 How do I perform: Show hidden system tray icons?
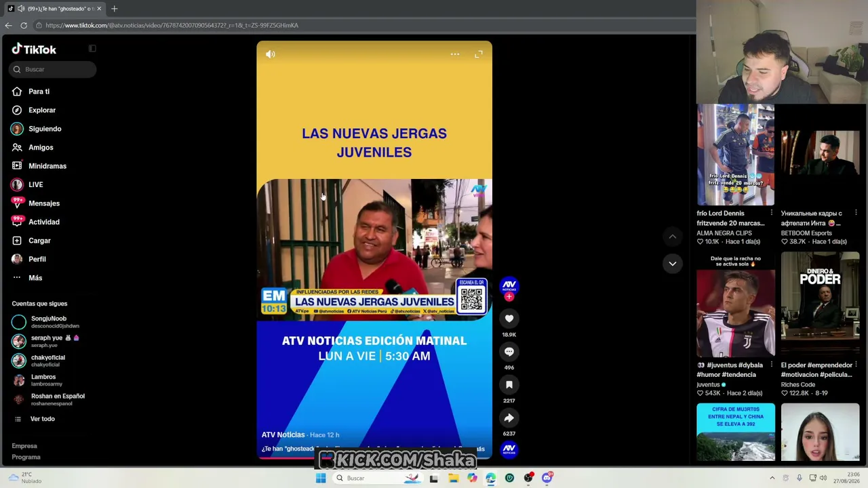[772, 478]
